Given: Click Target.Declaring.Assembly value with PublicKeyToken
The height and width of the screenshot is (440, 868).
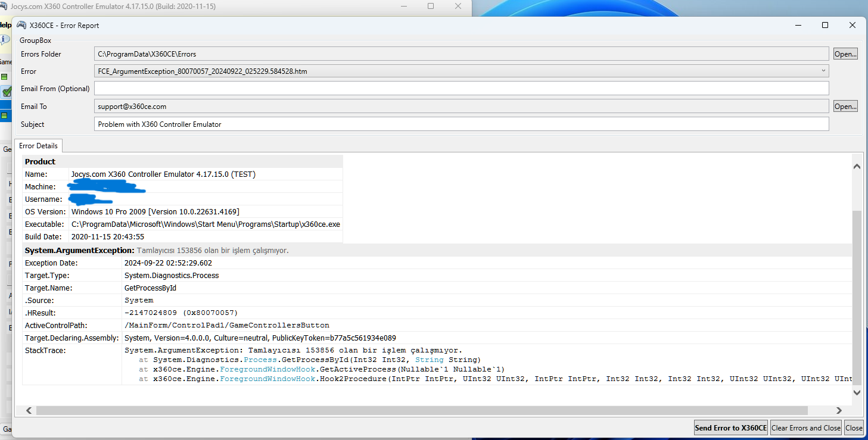Looking at the screenshot, I should [260, 338].
